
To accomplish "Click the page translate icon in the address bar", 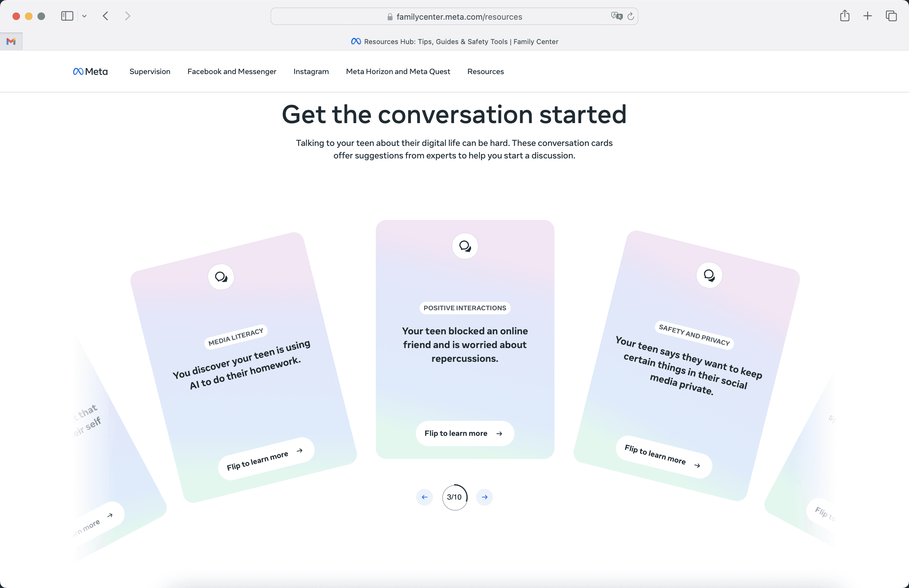I will click(616, 16).
